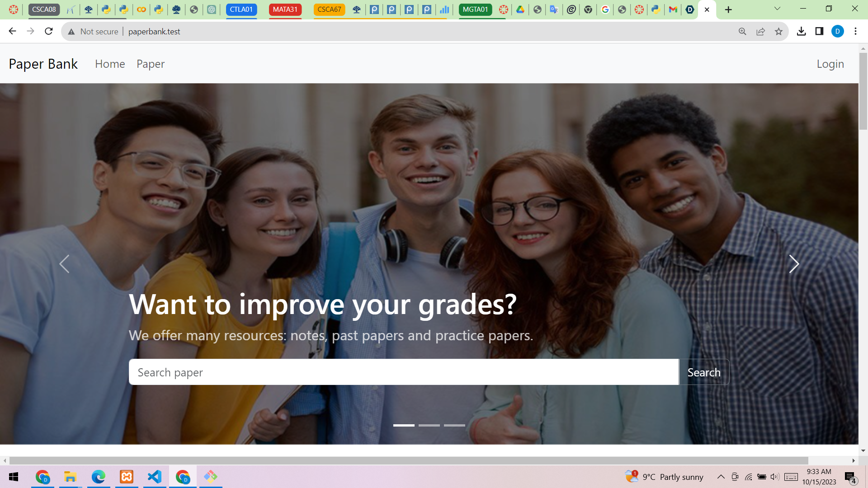Switch to the CTLA01 tab group
This screenshot has height=488, width=868.
[241, 9]
